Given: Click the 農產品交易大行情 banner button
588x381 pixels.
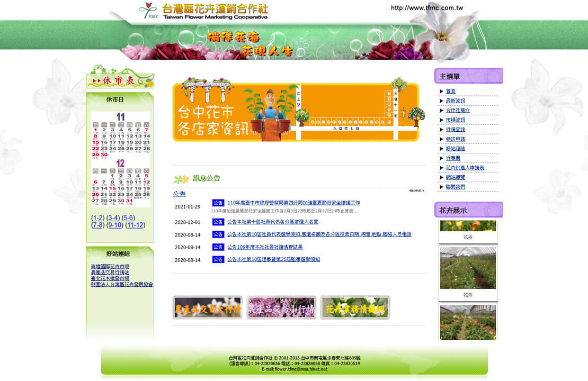Looking at the screenshot, I should (x=207, y=307).
